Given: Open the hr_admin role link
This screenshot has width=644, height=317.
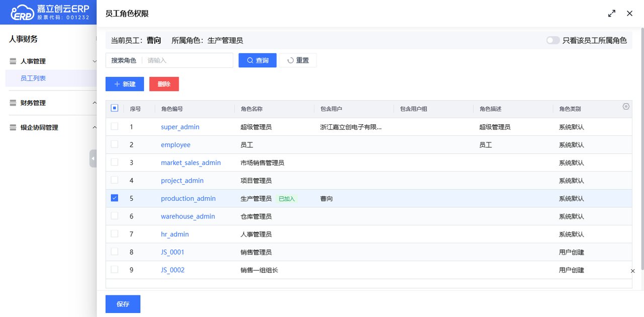Looking at the screenshot, I should click(x=175, y=234).
